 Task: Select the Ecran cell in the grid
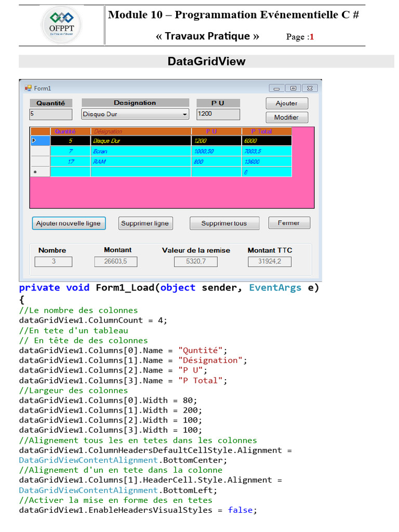[141, 151]
